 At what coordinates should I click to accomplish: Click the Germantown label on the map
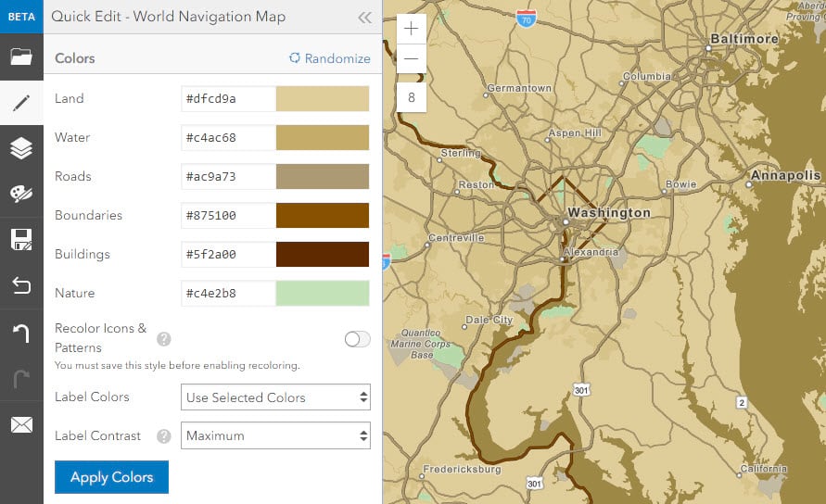pyautogui.click(x=519, y=88)
